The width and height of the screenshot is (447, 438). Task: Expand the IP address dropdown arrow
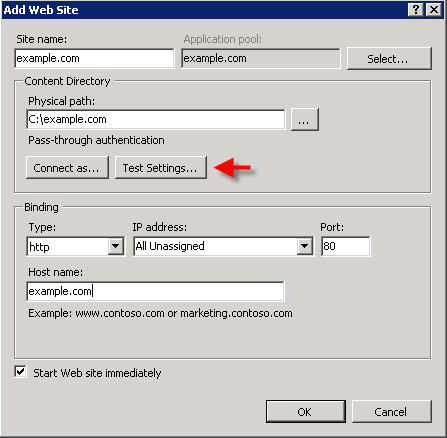click(304, 246)
